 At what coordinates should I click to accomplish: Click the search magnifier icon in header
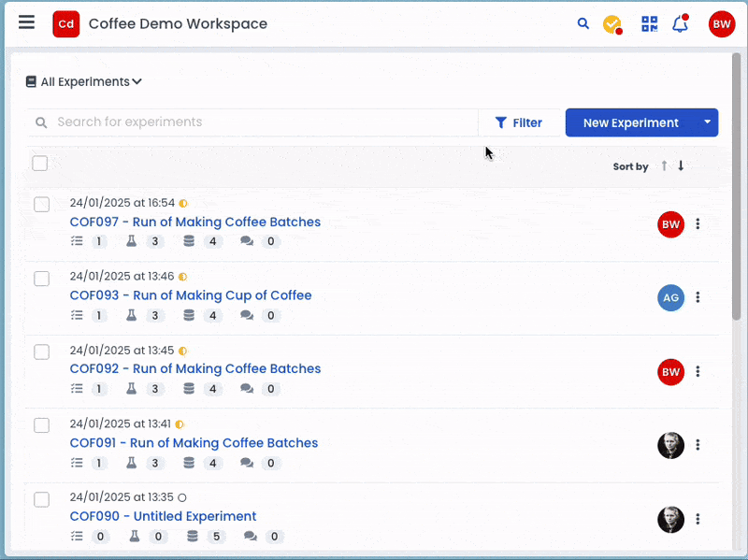(x=583, y=24)
